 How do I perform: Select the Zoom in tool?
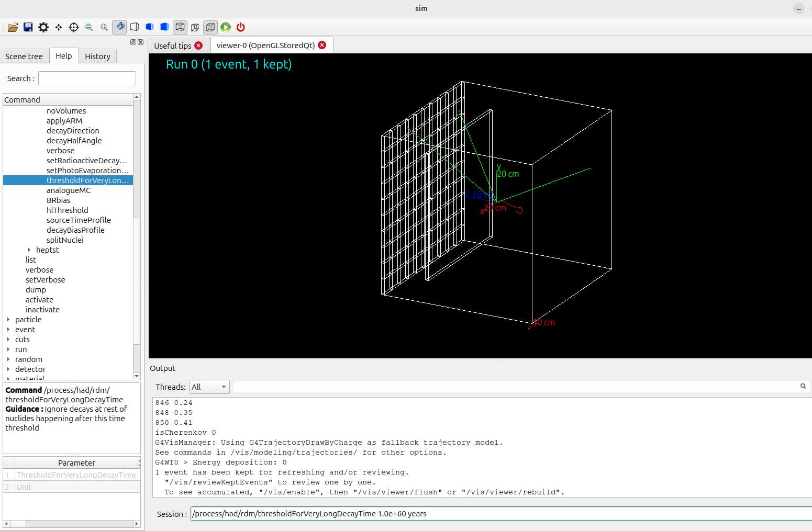(104, 27)
